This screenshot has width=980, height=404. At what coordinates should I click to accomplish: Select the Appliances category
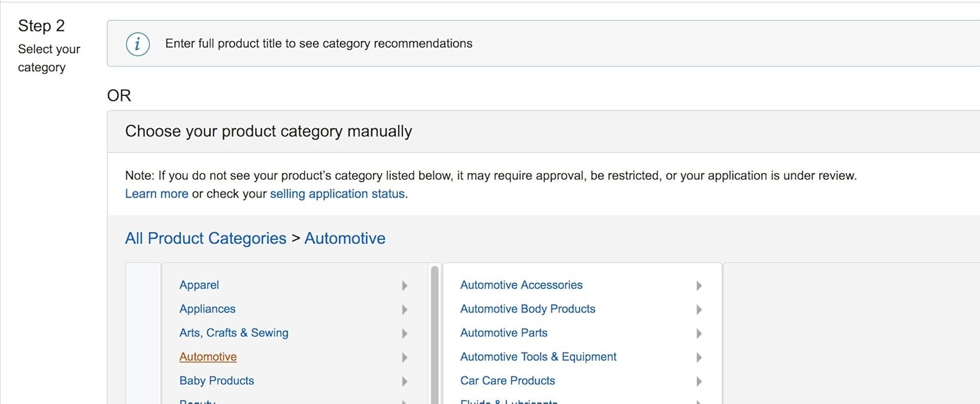(x=207, y=309)
